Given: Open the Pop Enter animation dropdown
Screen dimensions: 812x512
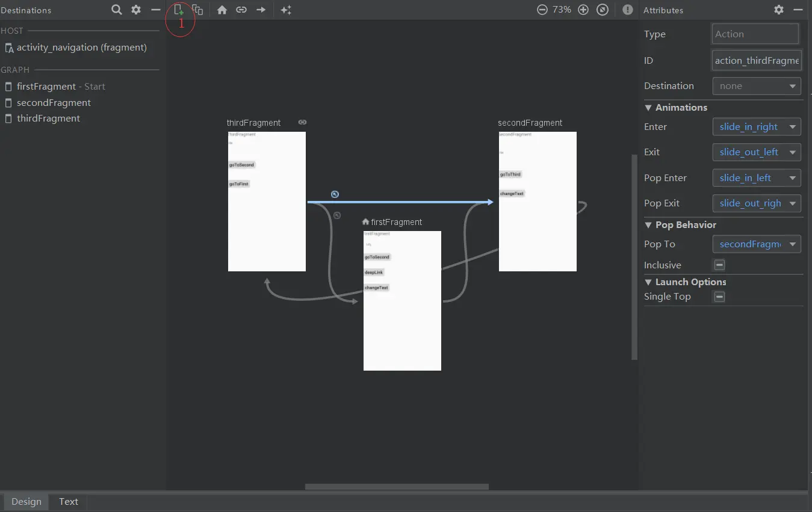Looking at the screenshot, I should pos(757,178).
